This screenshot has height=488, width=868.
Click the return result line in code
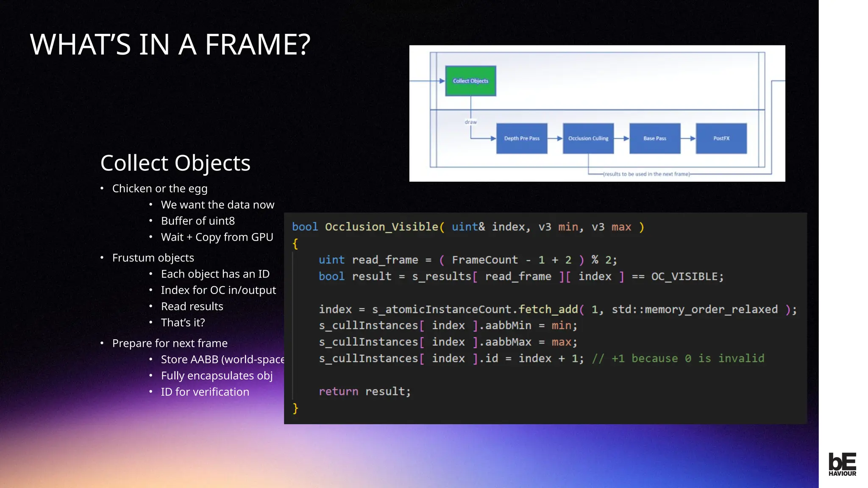364,391
